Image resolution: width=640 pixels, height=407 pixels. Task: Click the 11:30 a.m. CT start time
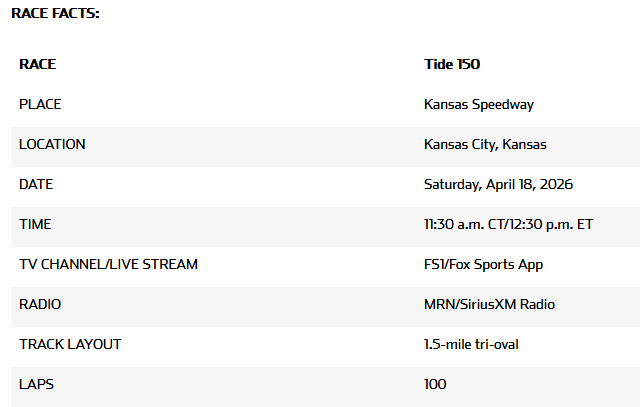point(463,224)
